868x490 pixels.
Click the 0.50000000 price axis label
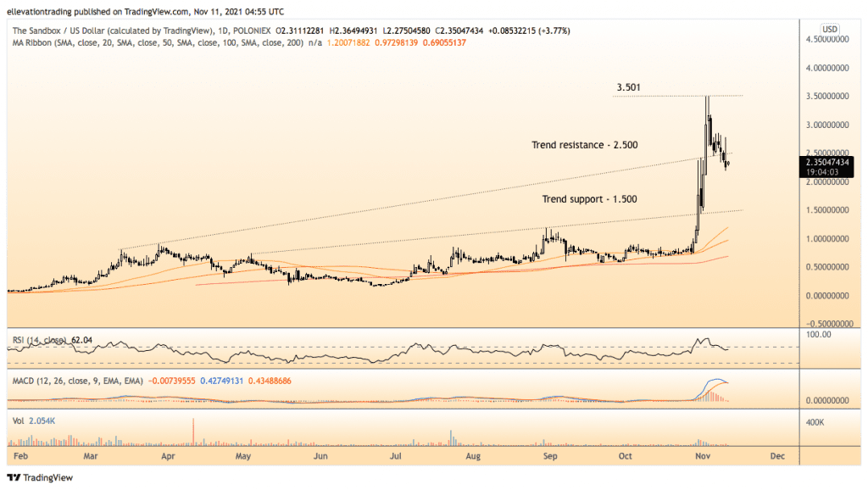(x=827, y=267)
